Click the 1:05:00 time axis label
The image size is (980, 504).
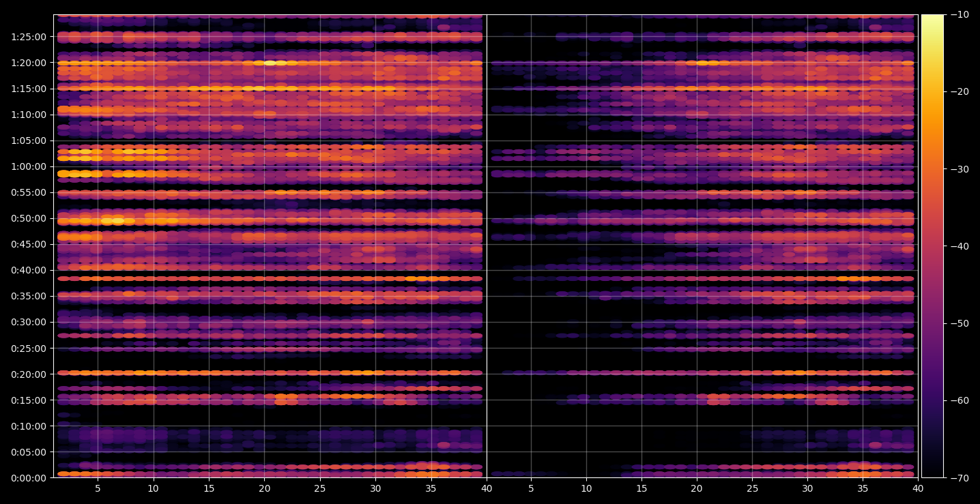pyautogui.click(x=29, y=140)
